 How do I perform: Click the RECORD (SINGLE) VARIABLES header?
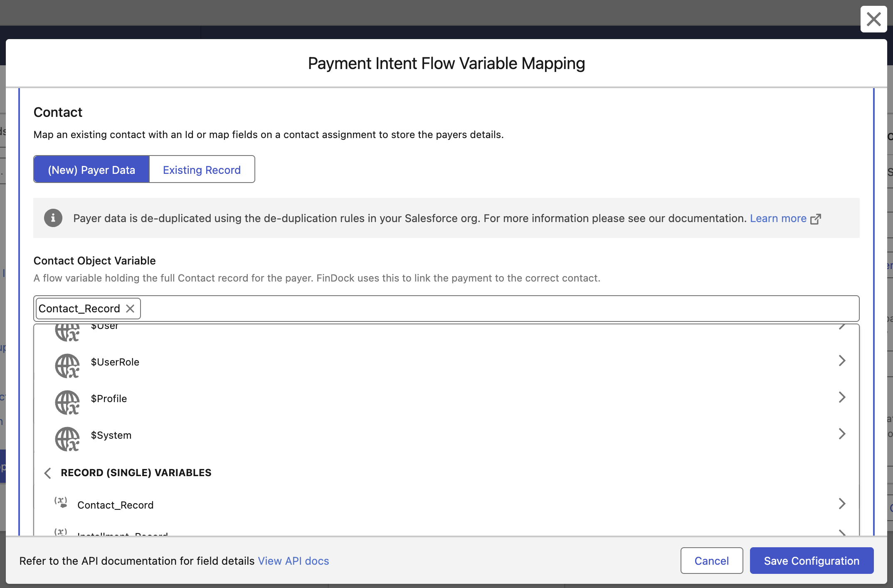(x=136, y=473)
